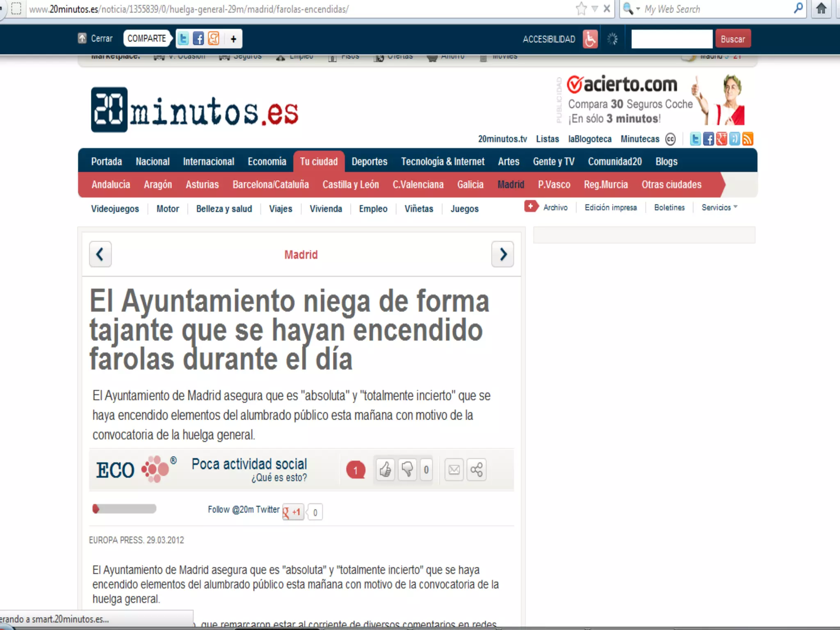Screen dimensions: 840x630
Task: Select Galicia in the regional menu
Action: (x=470, y=185)
